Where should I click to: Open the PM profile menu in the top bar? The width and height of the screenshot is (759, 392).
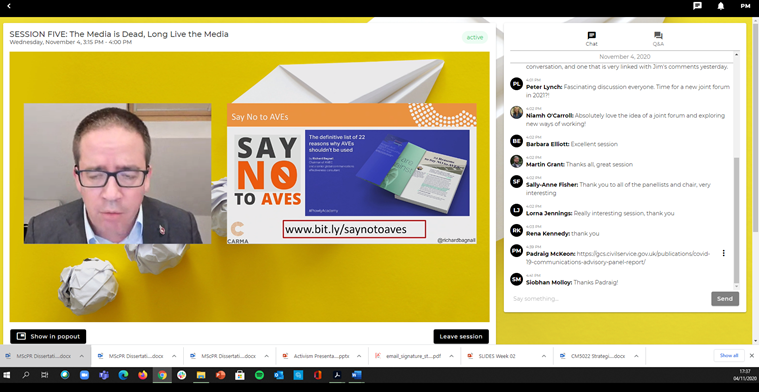745,6
